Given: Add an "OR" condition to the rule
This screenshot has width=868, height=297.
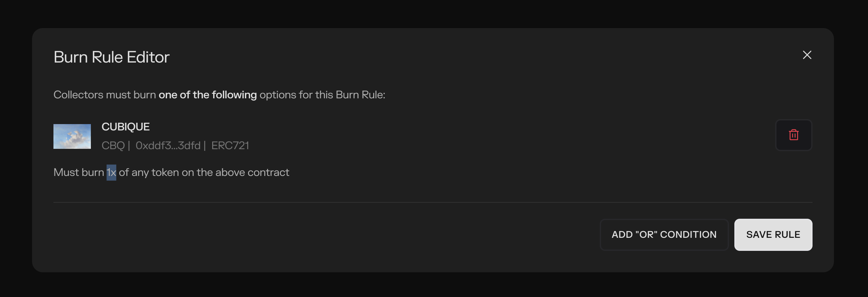Looking at the screenshot, I should tap(664, 234).
